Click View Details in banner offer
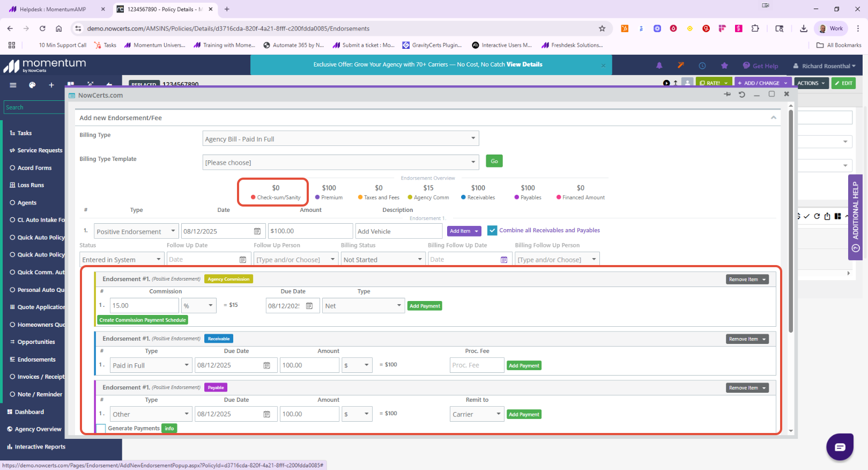Viewport: 868px width, 470px height. [524, 64]
